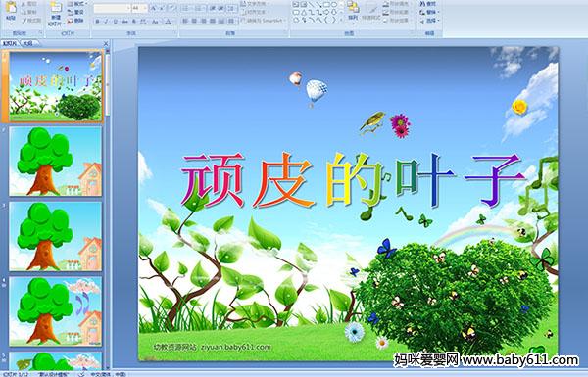Open the font size dropdown
Image resolution: width=588 pixels, height=377 pixels.
(145, 8)
